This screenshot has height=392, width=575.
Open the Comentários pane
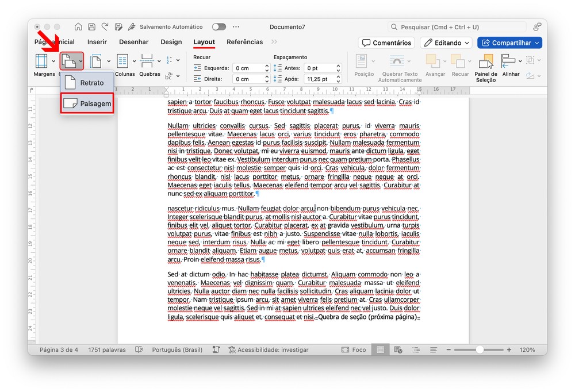[386, 43]
